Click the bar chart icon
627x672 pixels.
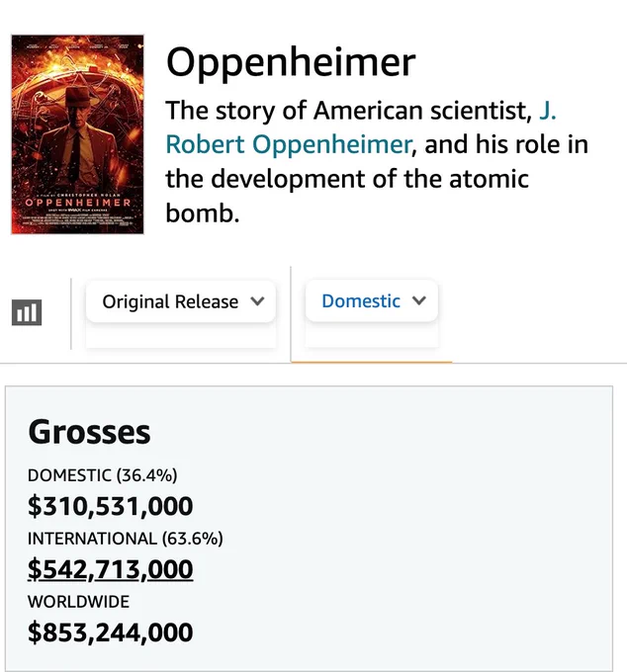point(27,312)
